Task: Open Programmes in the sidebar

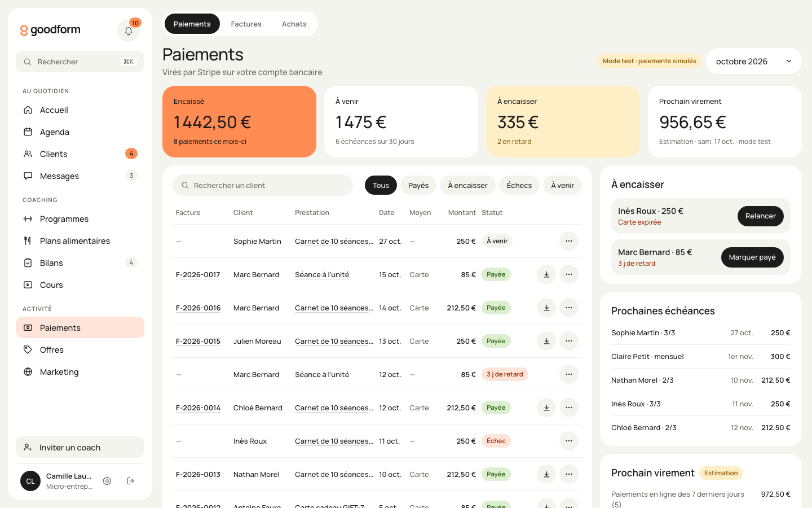Action: (x=80, y=219)
